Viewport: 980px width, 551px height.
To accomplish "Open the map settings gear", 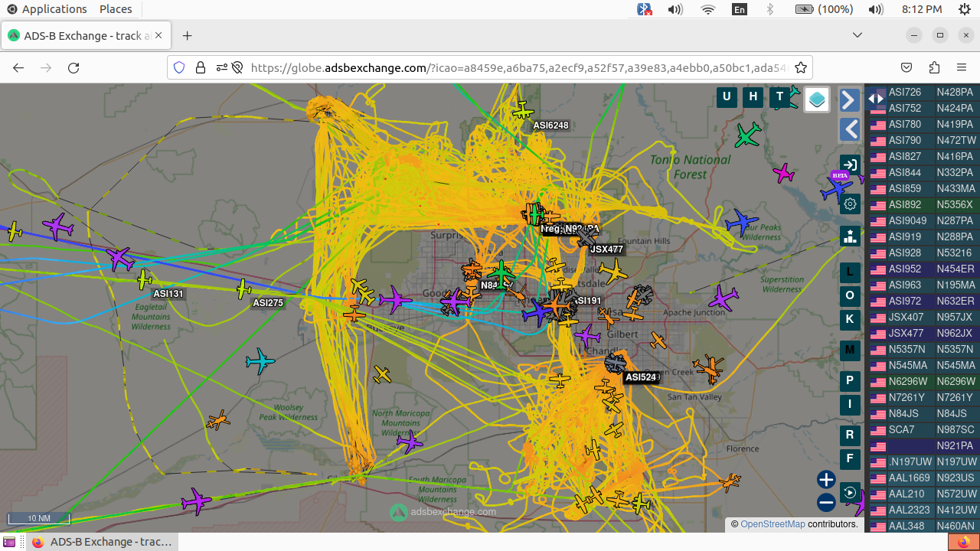I will click(x=850, y=204).
